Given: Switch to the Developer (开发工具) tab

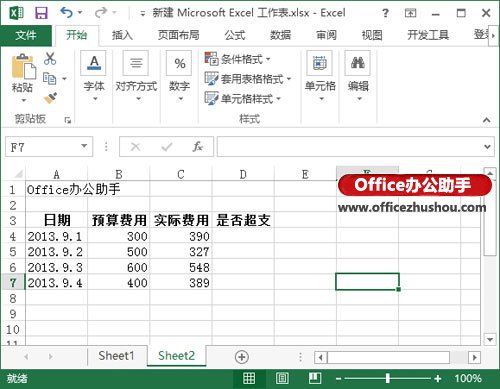Looking at the screenshot, I should (x=428, y=35).
